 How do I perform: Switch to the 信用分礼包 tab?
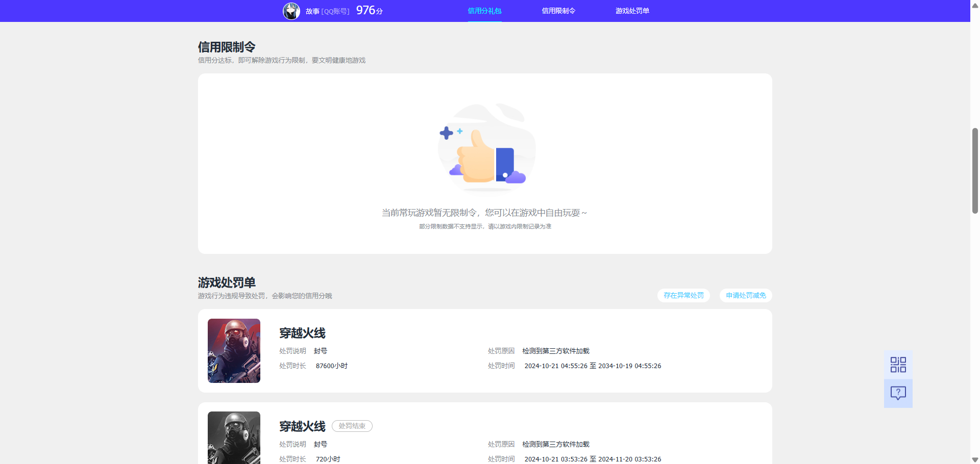click(x=484, y=11)
